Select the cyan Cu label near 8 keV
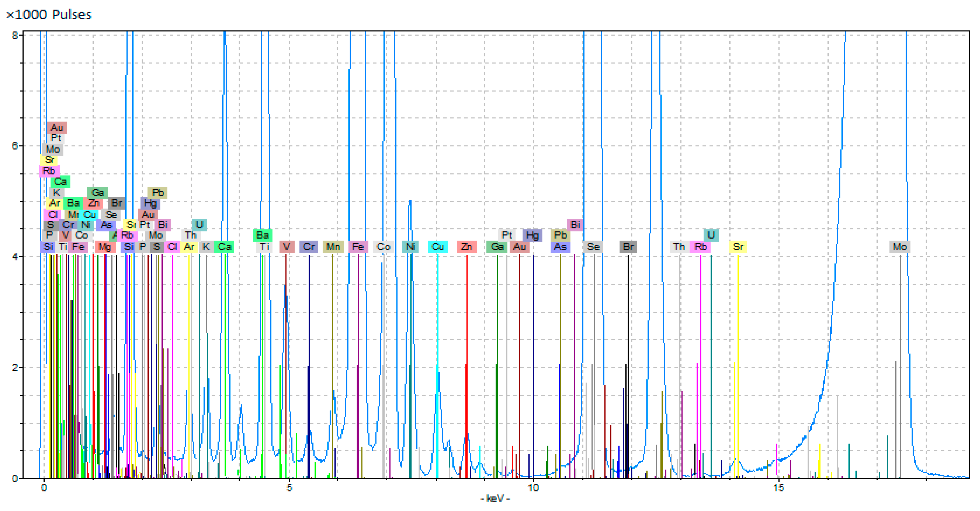This screenshot has width=980, height=511. 438,247
